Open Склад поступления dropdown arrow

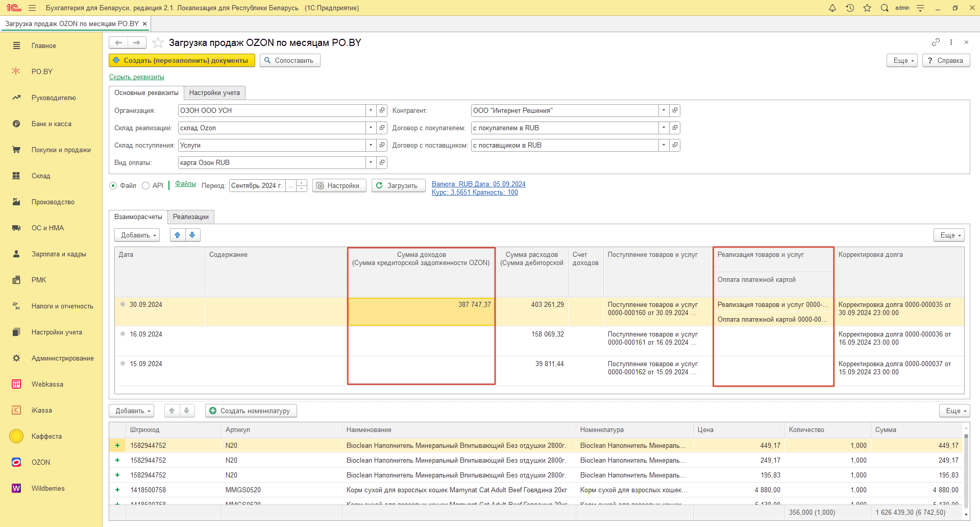tap(371, 145)
